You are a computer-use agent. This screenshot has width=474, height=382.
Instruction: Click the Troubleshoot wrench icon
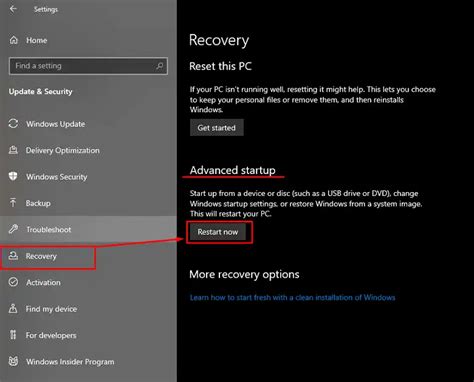coord(13,229)
